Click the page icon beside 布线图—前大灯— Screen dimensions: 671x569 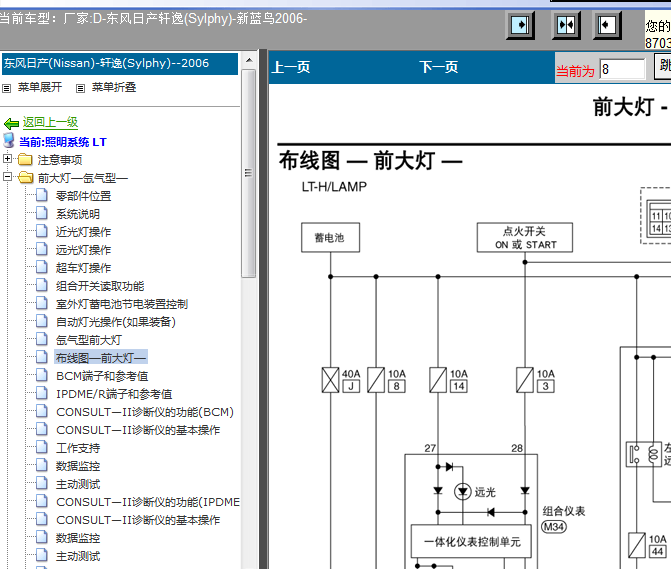tap(42, 357)
